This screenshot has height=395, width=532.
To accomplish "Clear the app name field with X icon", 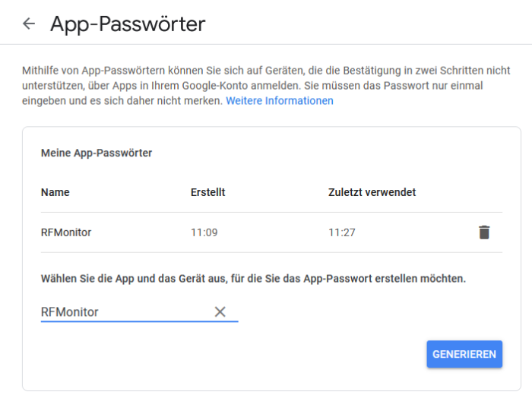I will 220,311.
